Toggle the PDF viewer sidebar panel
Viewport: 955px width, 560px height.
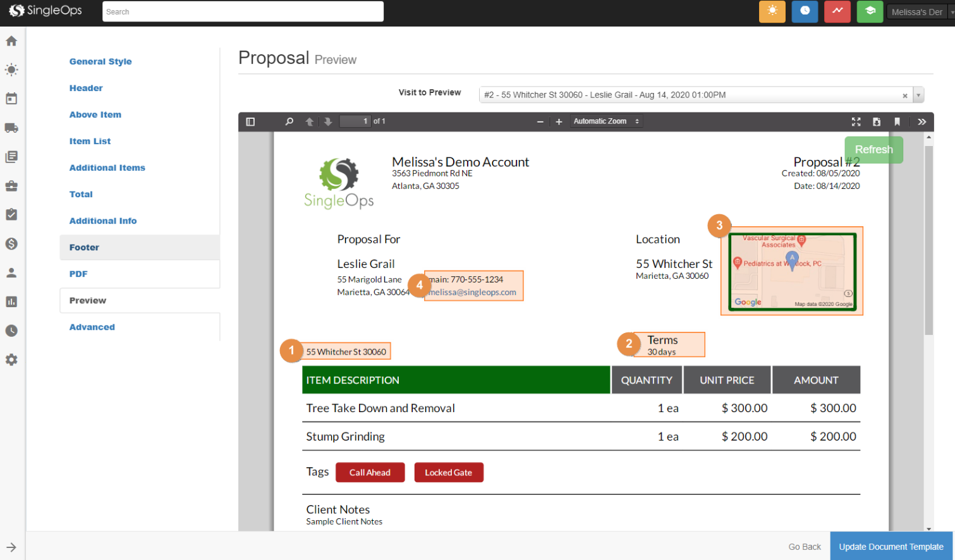click(x=250, y=121)
